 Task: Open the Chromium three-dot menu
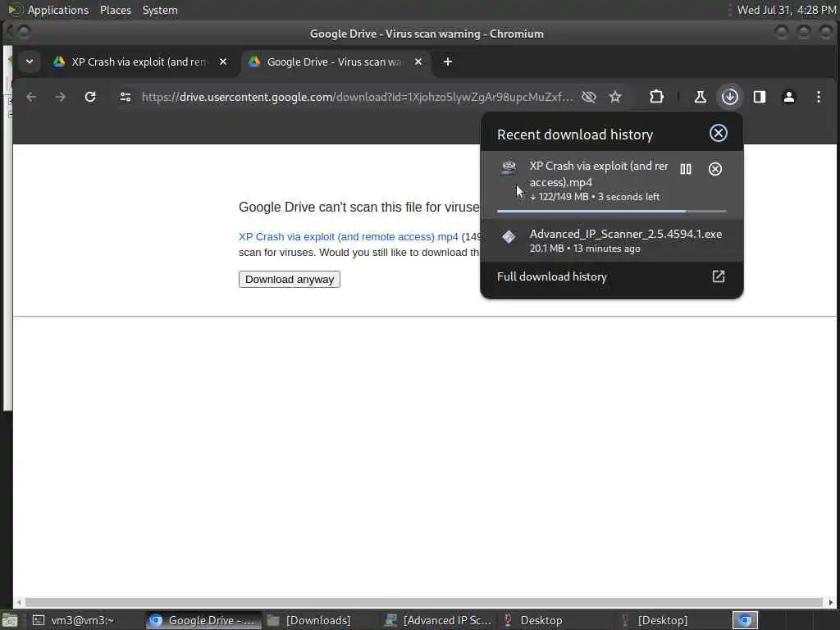[x=818, y=97]
